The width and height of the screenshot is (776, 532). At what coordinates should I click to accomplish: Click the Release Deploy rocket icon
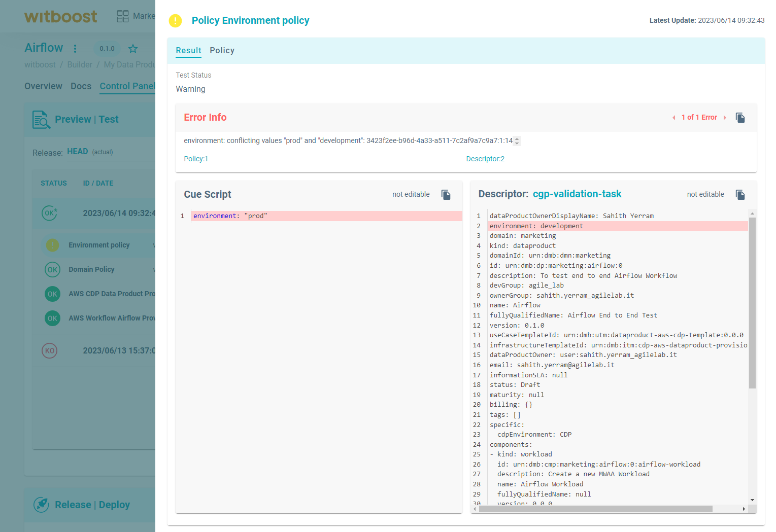coord(41,505)
